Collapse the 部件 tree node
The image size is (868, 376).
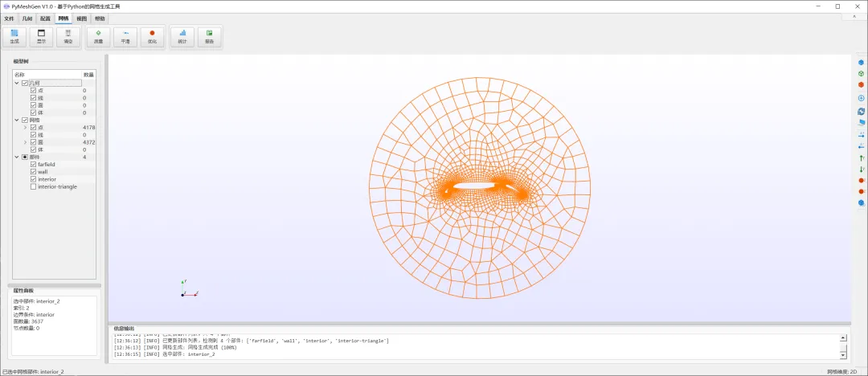17,157
